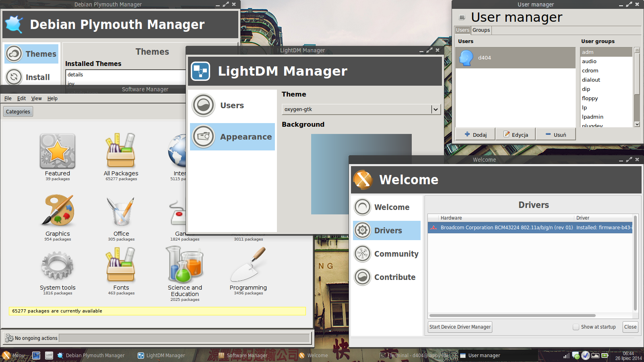Select the dip user group
644x362 pixels.
pos(606,89)
